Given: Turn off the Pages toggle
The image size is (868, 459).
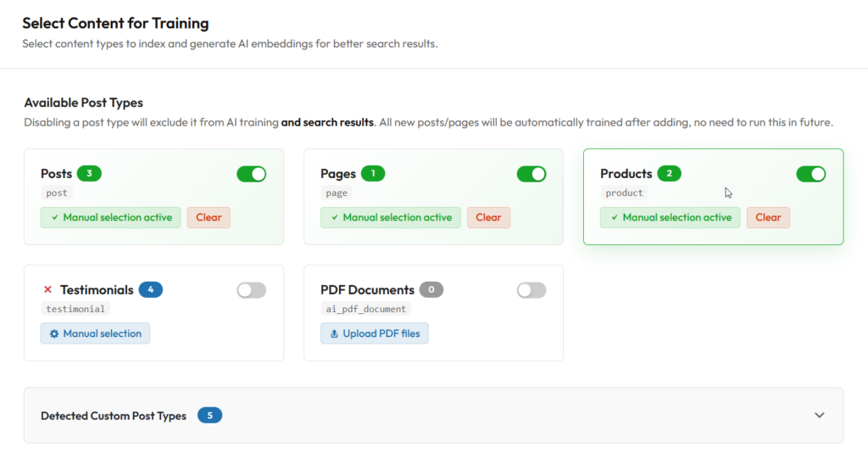Looking at the screenshot, I should (531, 174).
